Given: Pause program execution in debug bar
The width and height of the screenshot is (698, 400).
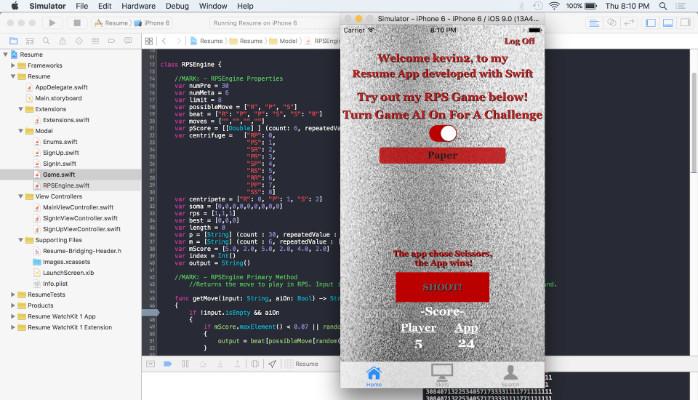Looking at the screenshot, I should point(185,364).
